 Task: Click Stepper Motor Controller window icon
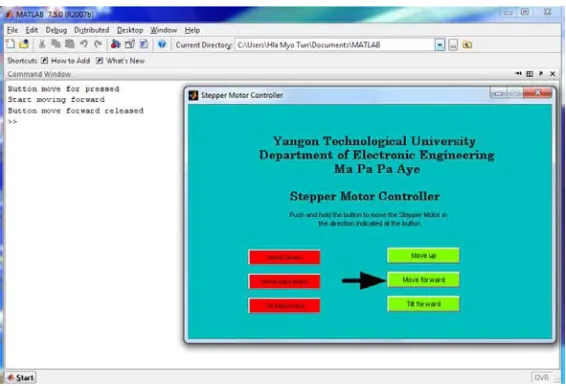pos(193,95)
